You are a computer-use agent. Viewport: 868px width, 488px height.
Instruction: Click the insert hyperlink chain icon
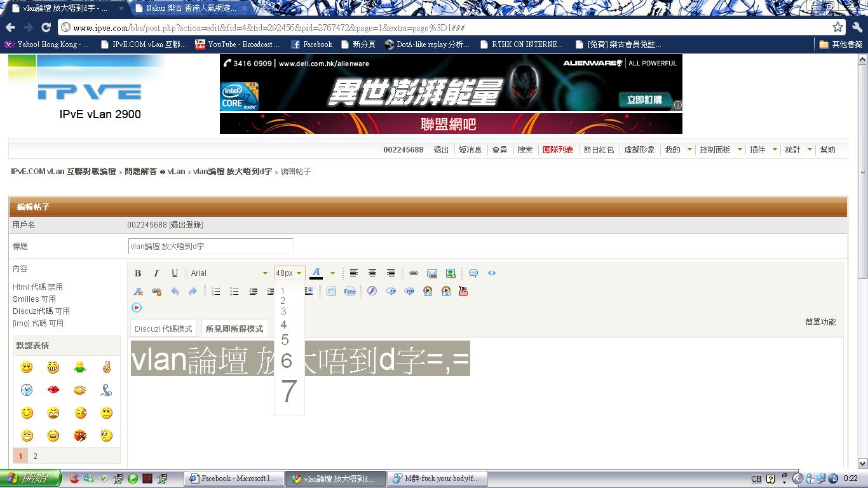coord(414,273)
